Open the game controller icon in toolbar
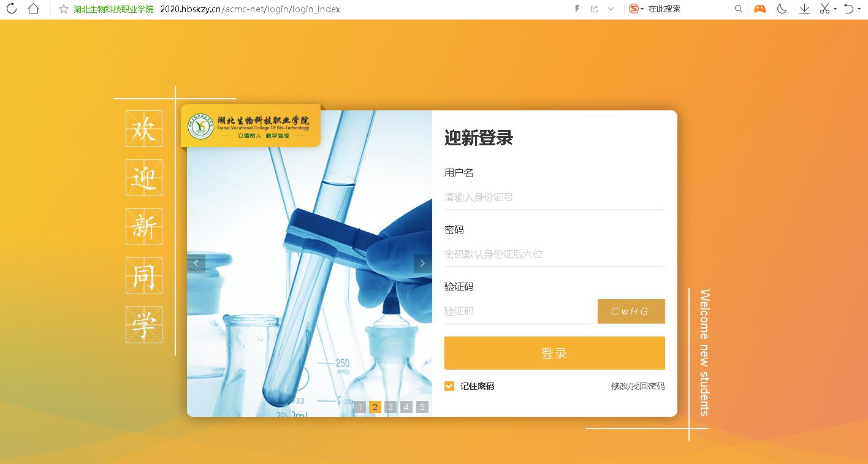Viewport: 868px width, 464px height. point(759,9)
